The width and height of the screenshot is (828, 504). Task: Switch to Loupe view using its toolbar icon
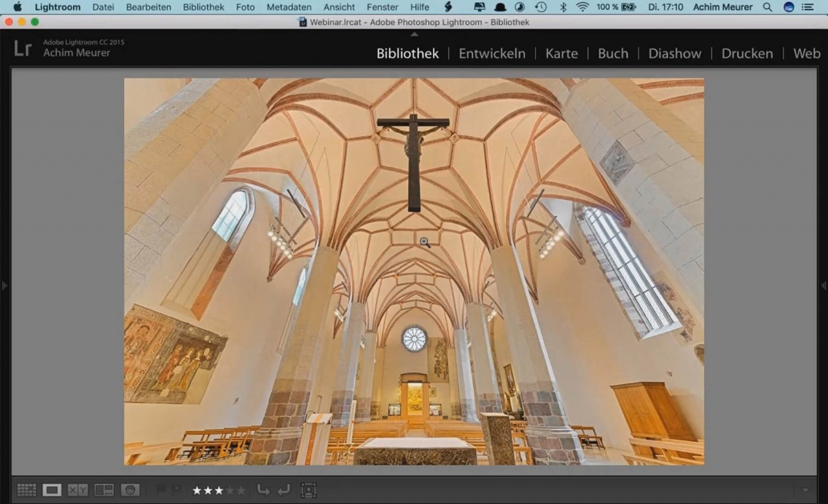(52, 490)
